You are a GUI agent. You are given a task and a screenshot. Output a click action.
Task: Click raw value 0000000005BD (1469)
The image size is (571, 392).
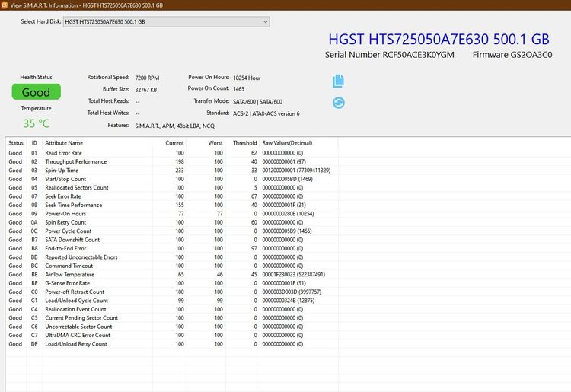coord(287,179)
